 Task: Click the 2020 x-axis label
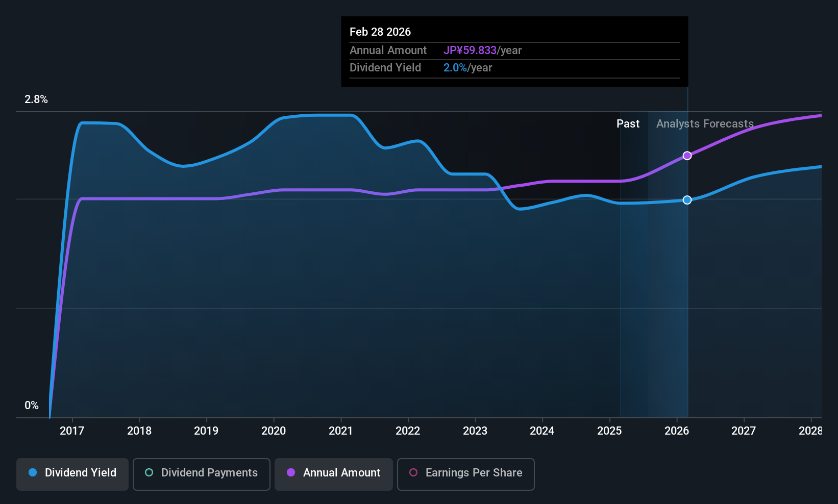click(274, 431)
